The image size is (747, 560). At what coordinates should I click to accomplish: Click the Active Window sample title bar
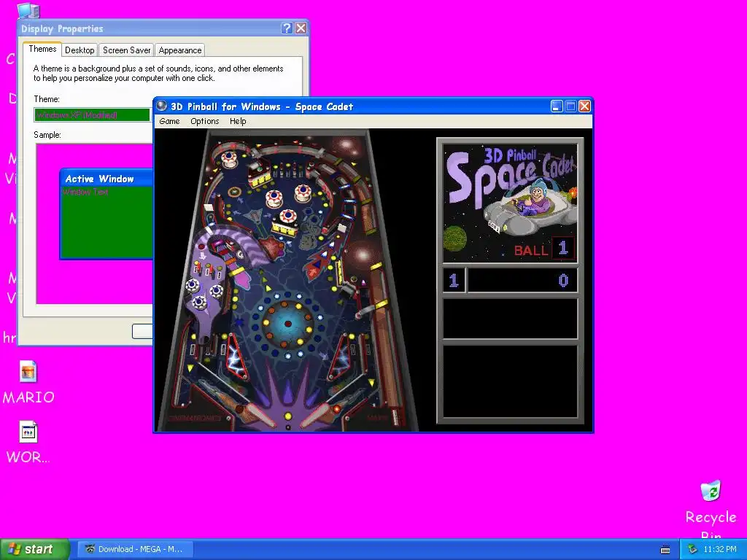click(108, 179)
